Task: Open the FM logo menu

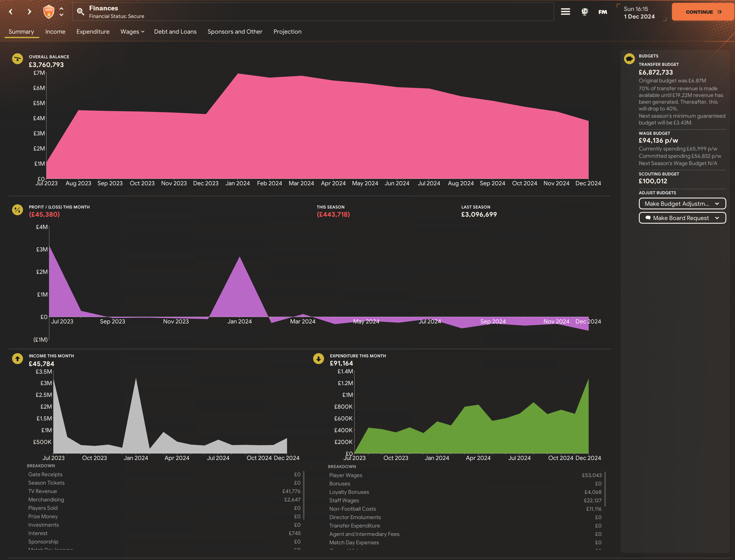Action: pyautogui.click(x=603, y=12)
